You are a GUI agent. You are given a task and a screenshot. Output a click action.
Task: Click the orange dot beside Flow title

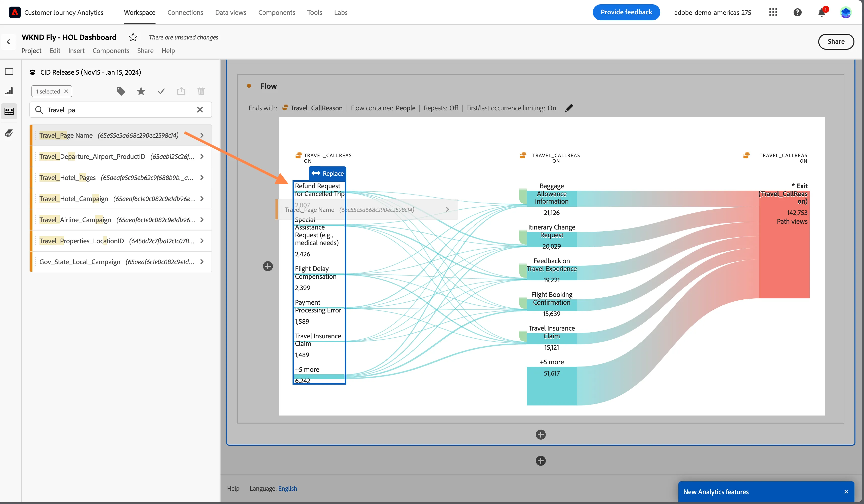pos(249,86)
